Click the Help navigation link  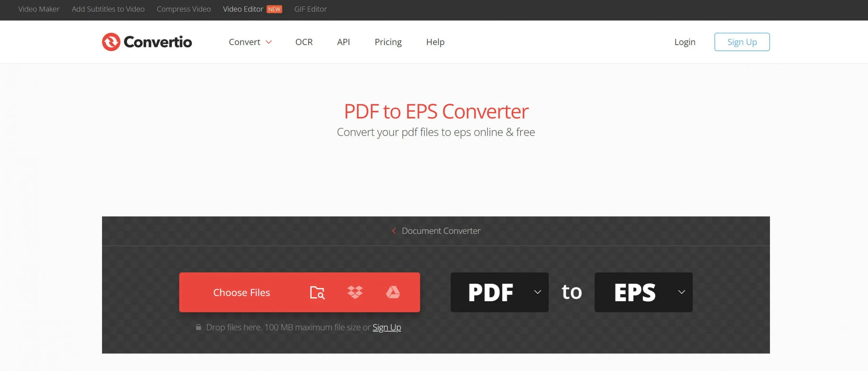click(435, 41)
